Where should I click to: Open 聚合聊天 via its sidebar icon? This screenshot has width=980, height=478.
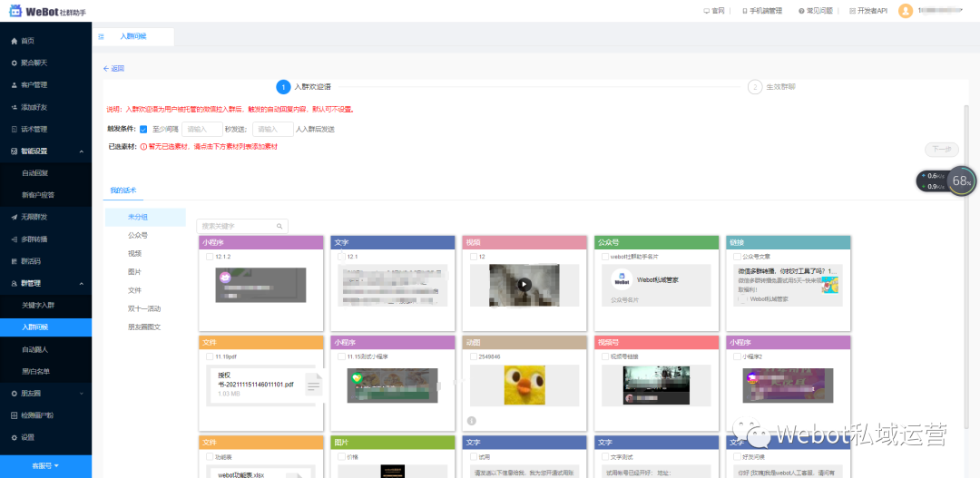click(15, 63)
